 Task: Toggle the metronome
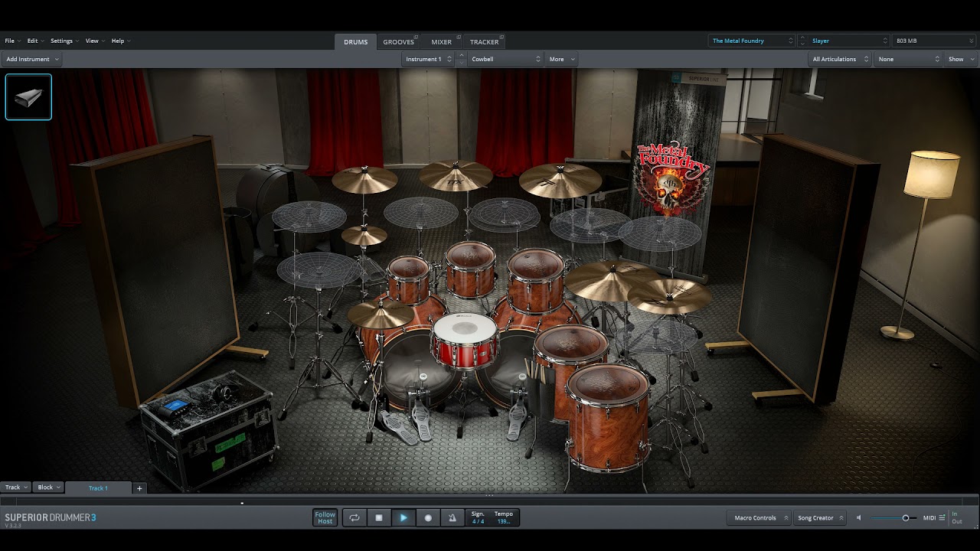click(452, 518)
